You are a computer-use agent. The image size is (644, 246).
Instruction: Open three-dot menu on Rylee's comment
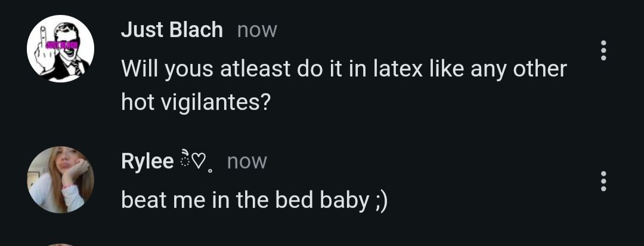pyautogui.click(x=603, y=180)
